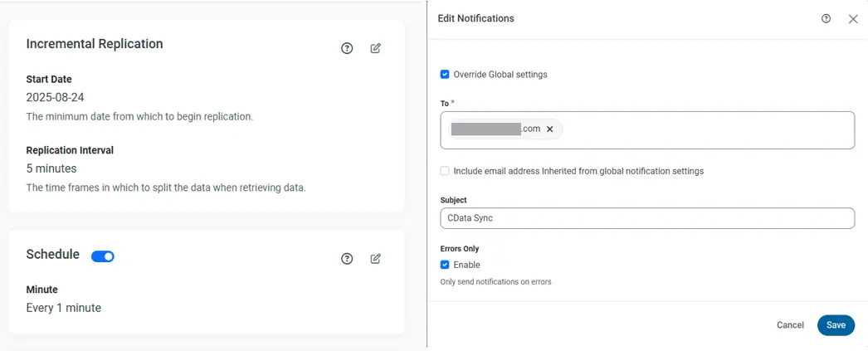Open help for the Schedule section
The image size is (868, 351).
(x=347, y=259)
